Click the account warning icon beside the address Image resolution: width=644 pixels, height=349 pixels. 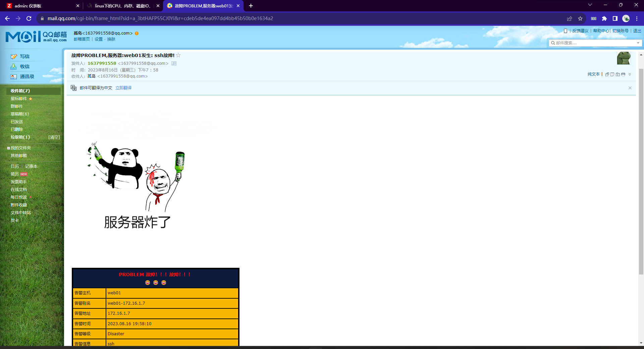pyautogui.click(x=137, y=33)
